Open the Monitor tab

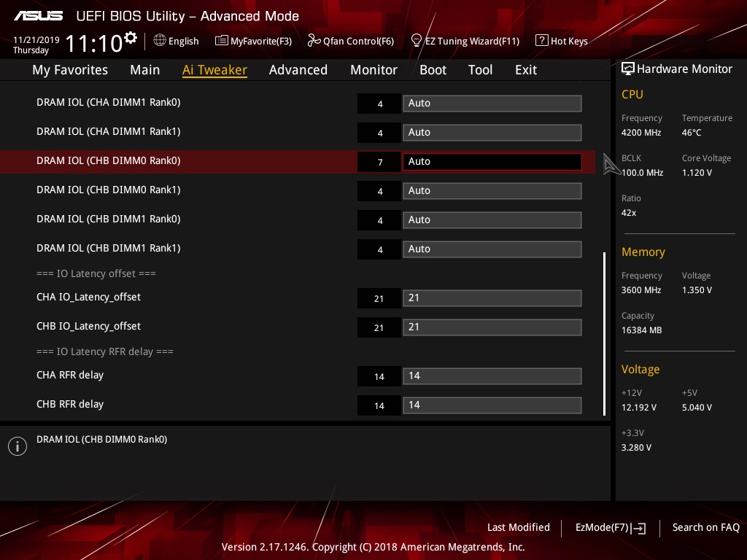coord(373,70)
